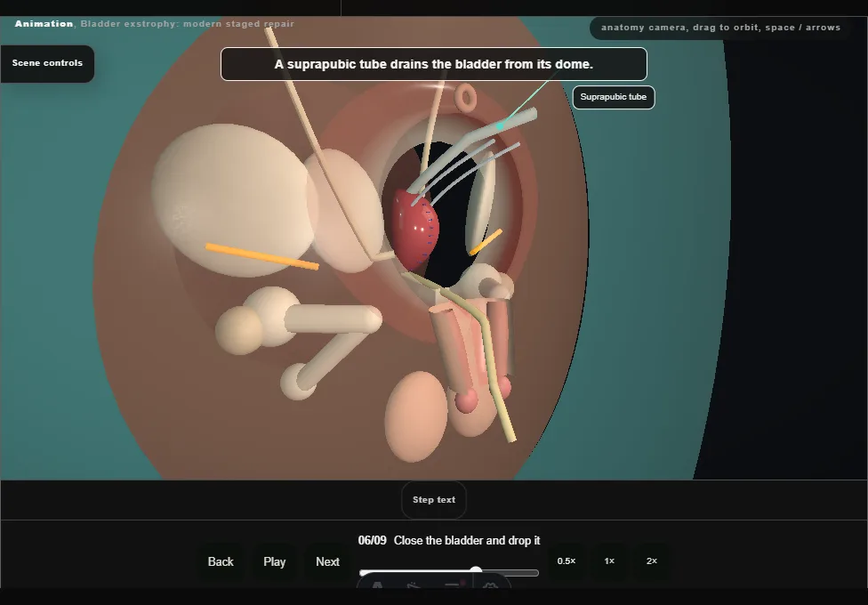Viewport: 868px width, 605px height.
Task: Click the 06/09 step counter
Action: 372,540
